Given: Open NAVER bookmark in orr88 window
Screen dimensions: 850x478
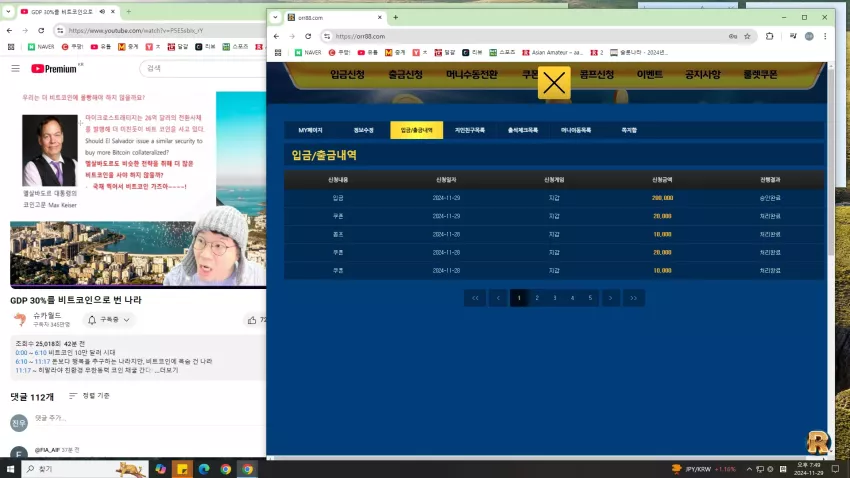Looking at the screenshot, I should [308, 53].
